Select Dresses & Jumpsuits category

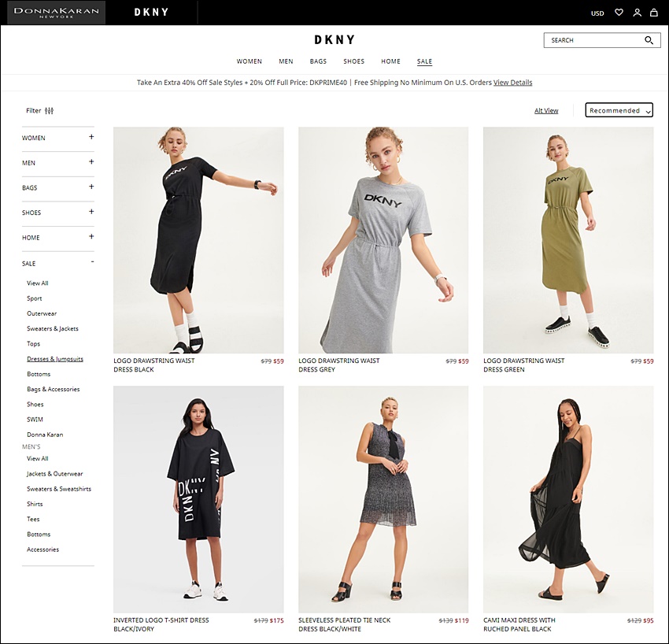[x=55, y=359]
